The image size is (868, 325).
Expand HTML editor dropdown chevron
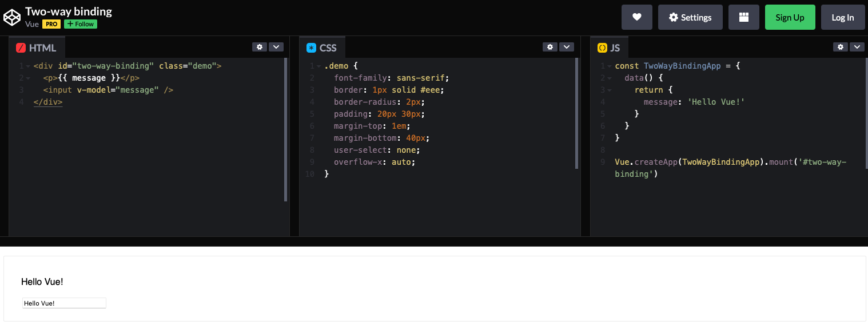point(276,47)
